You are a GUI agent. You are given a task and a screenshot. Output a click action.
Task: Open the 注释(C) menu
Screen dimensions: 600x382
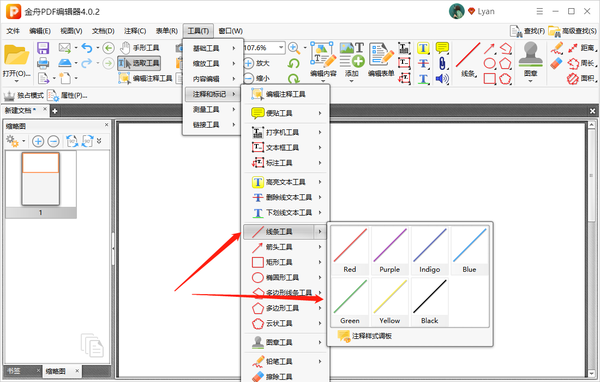[x=135, y=31]
